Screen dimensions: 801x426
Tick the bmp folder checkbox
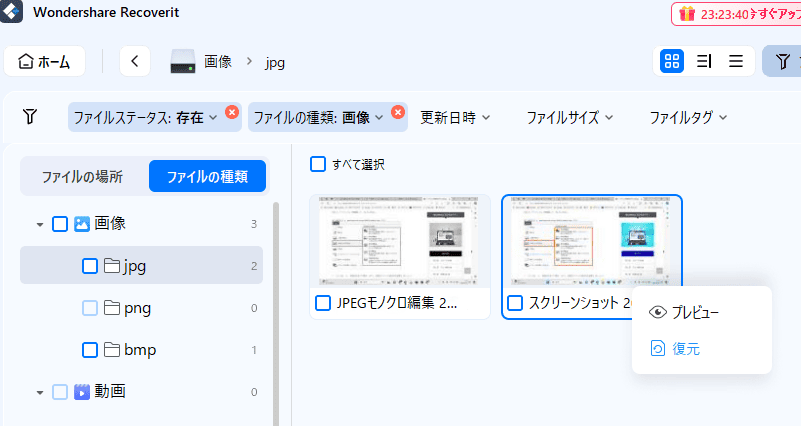(x=90, y=350)
